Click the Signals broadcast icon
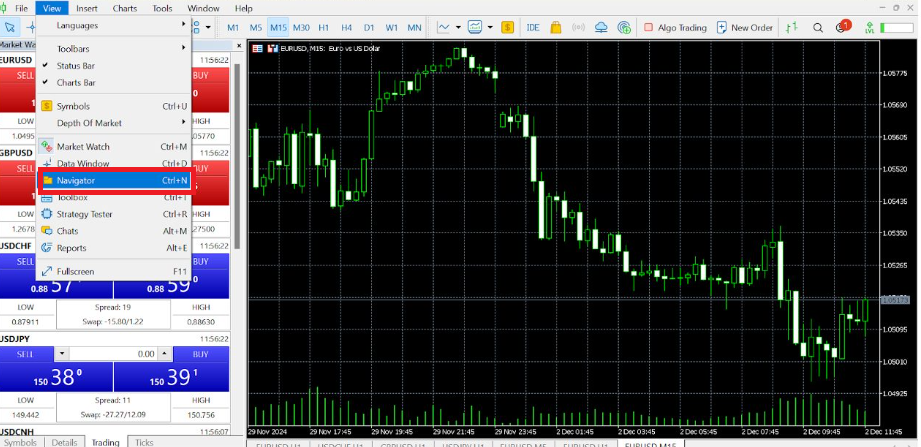This screenshot has width=921, height=447. [x=579, y=27]
